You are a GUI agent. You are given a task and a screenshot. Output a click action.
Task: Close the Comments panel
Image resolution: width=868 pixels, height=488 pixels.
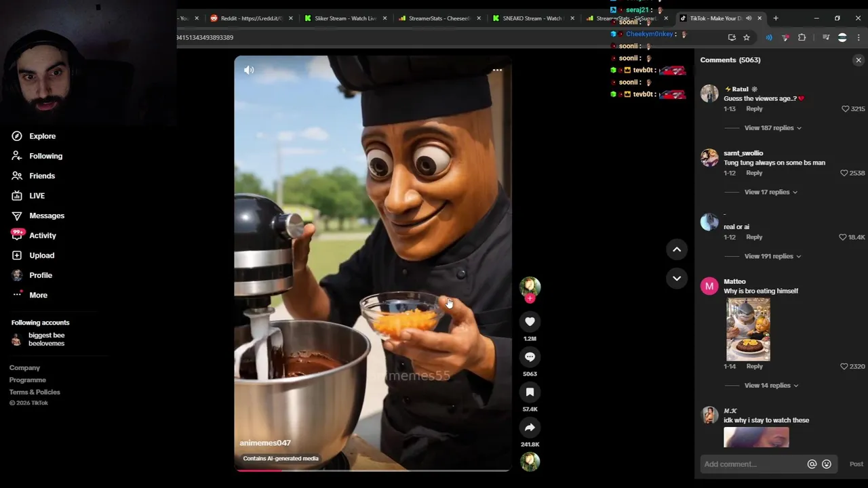click(858, 60)
